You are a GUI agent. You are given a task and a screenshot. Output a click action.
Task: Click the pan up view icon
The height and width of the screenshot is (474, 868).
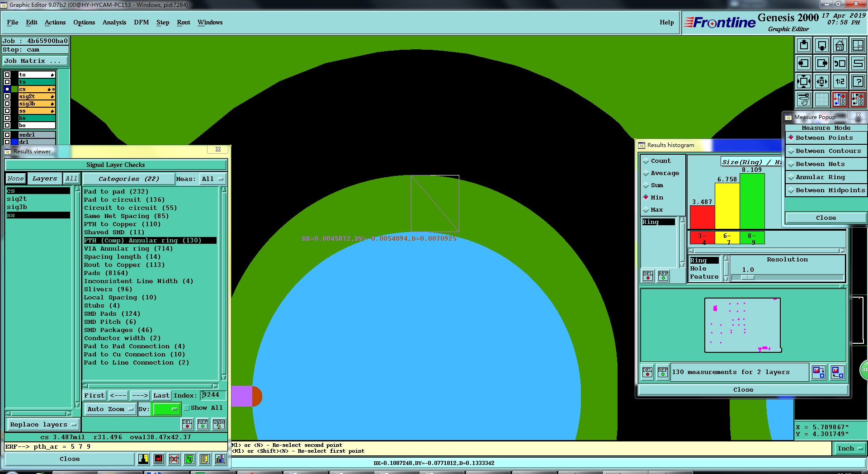pos(804,45)
